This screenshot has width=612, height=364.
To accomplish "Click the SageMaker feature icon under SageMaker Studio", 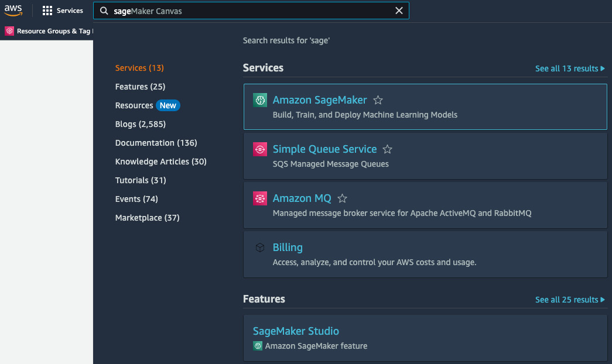I will (x=258, y=346).
